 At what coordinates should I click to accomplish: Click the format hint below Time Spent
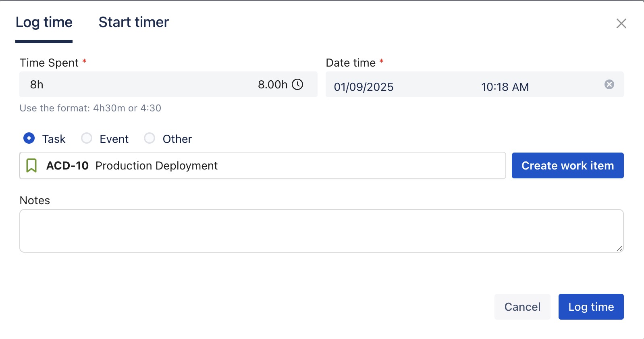90,108
